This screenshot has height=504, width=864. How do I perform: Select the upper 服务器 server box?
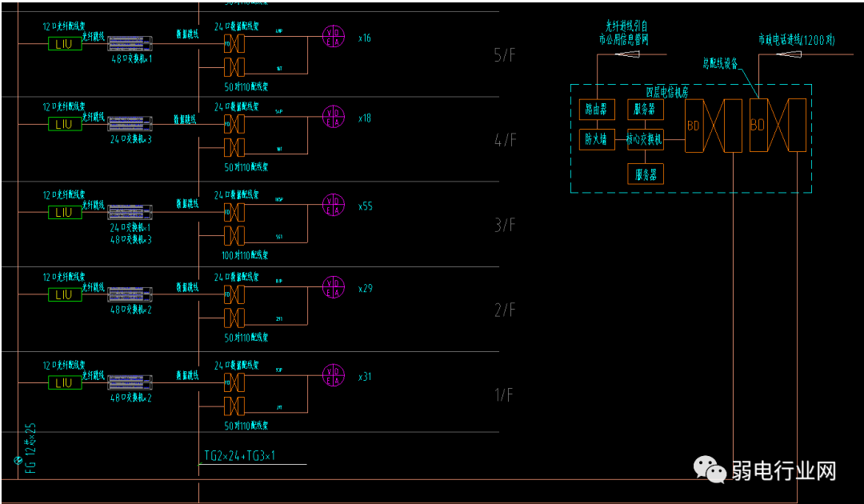(645, 110)
